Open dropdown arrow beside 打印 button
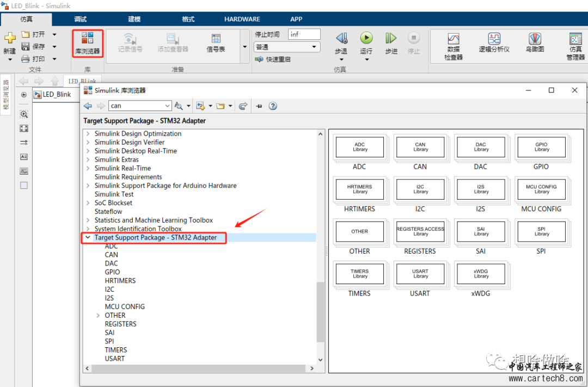 coord(54,59)
